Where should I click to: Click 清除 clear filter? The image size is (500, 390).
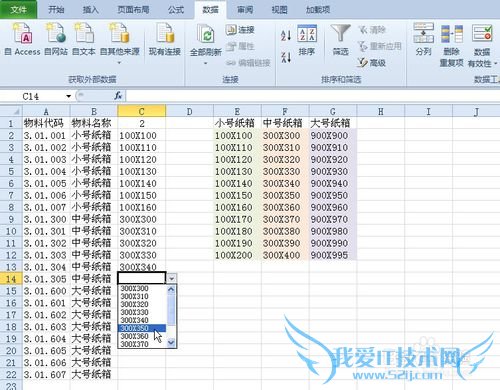(x=372, y=30)
